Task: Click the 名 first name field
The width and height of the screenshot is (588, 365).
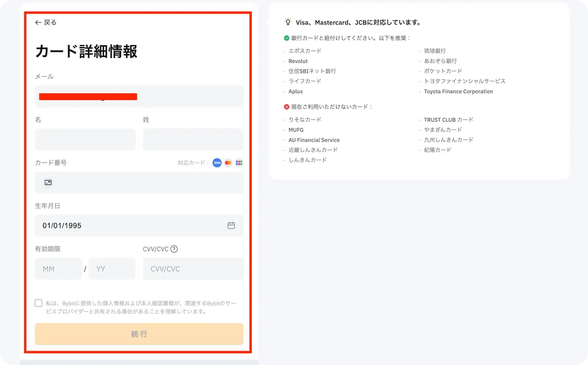Action: point(85,140)
